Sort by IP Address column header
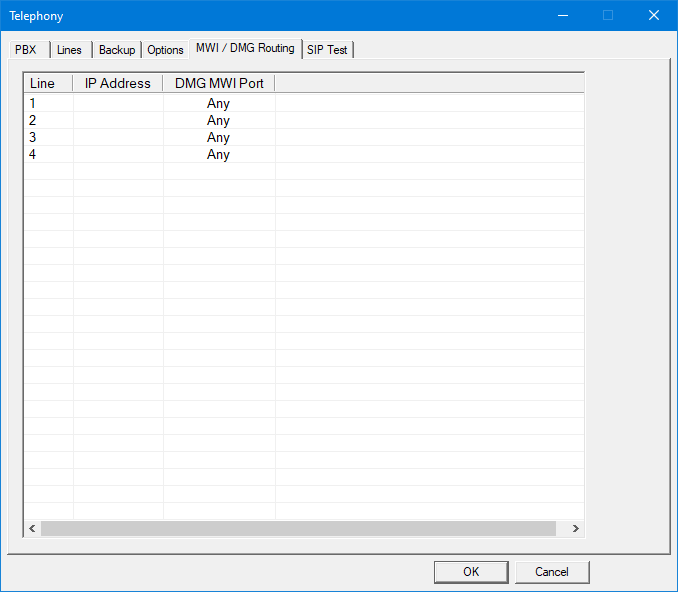 click(x=118, y=83)
